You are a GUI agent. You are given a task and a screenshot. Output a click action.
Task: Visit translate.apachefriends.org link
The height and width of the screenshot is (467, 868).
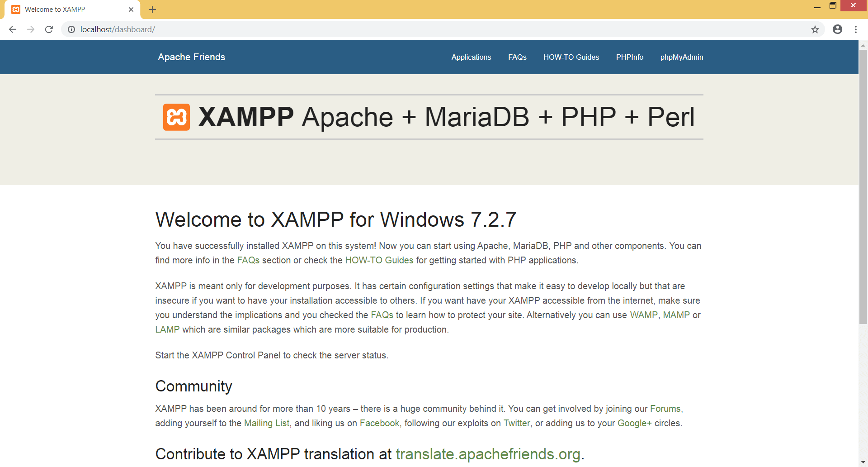point(488,454)
